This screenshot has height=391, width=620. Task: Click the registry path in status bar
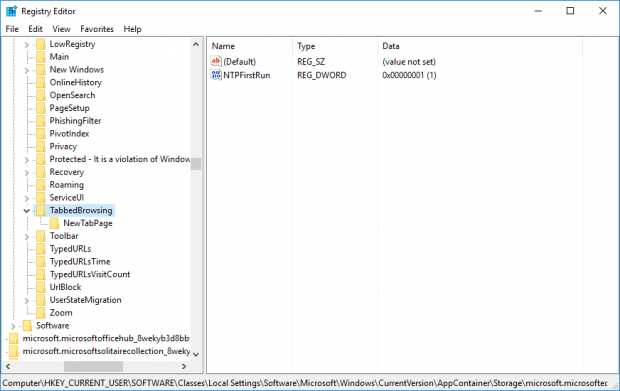(x=305, y=383)
